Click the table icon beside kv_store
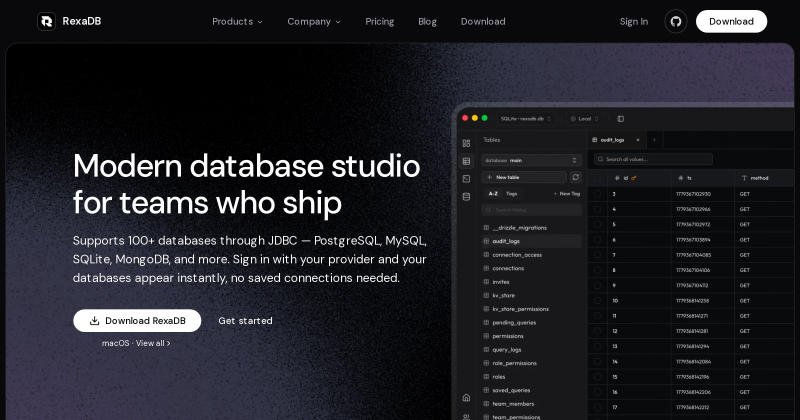 [x=486, y=295]
